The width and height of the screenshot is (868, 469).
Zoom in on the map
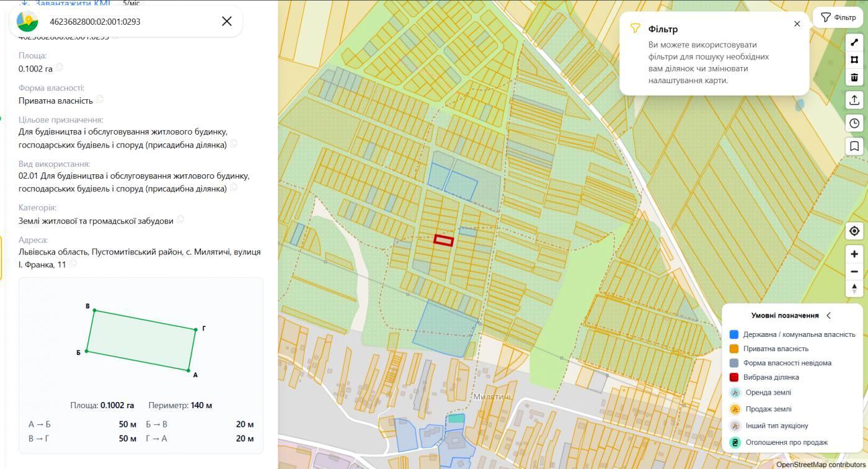point(854,254)
